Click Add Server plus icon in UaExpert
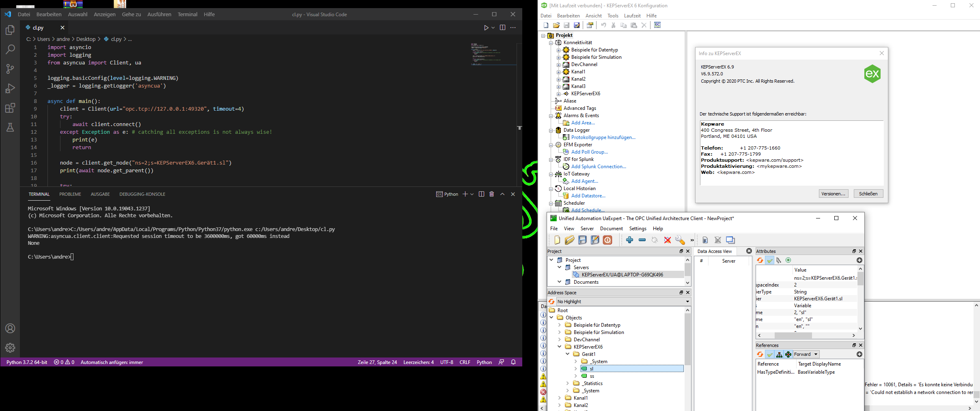980x411 pixels. pos(629,240)
